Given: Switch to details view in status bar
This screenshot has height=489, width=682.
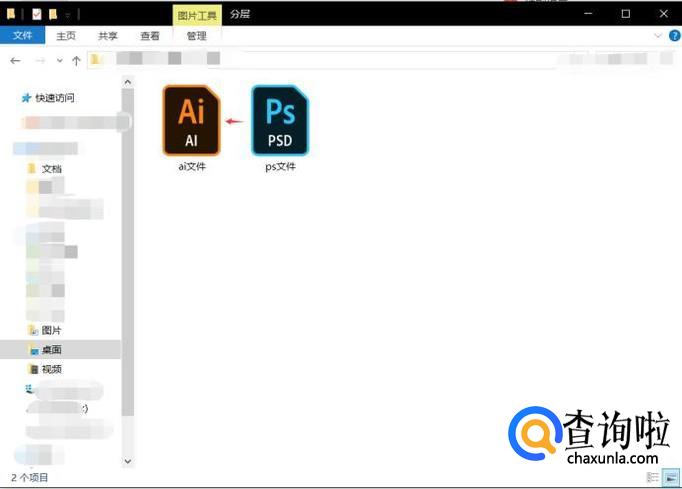Looking at the screenshot, I should pyautogui.click(x=652, y=477).
